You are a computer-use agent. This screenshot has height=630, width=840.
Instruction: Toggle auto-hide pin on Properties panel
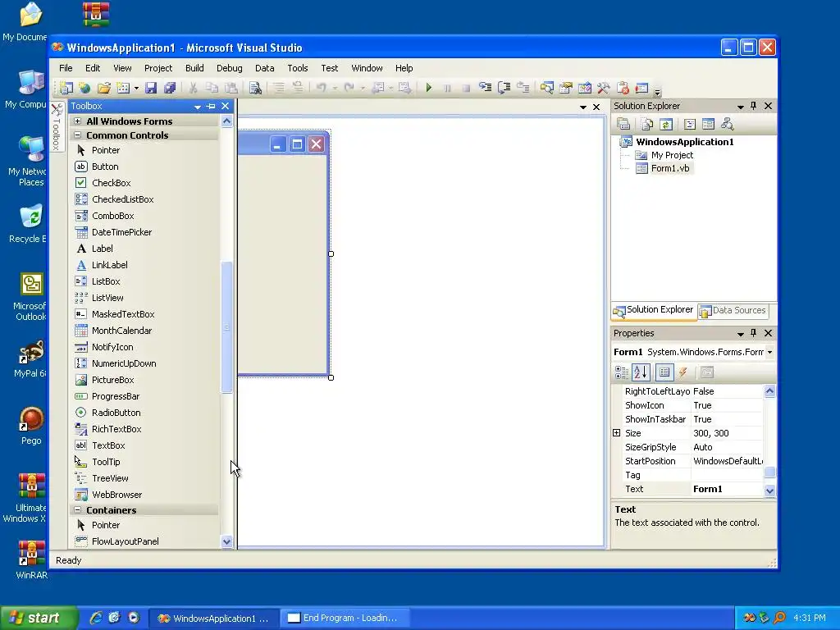pos(753,333)
